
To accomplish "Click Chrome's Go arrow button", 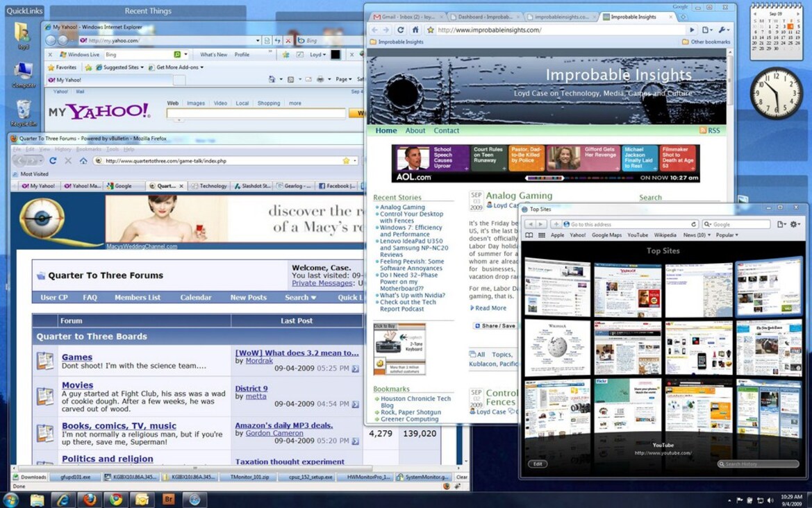I will click(692, 30).
